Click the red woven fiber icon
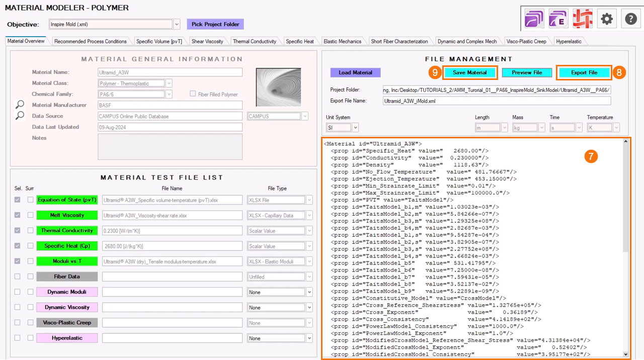This screenshot has width=644, height=360. click(582, 19)
